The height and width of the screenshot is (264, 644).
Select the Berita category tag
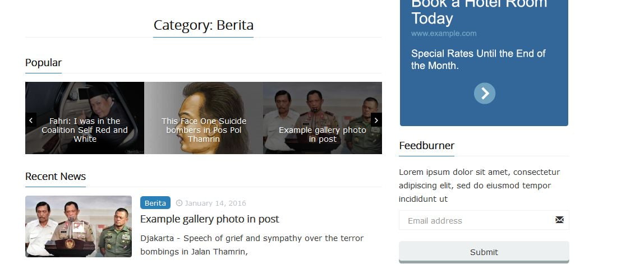155,203
